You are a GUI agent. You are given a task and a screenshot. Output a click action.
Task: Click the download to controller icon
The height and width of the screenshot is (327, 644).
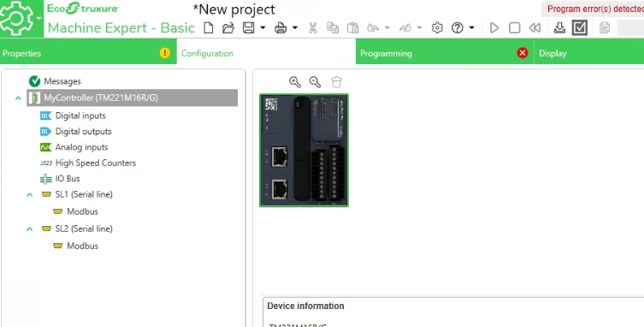[x=559, y=28]
